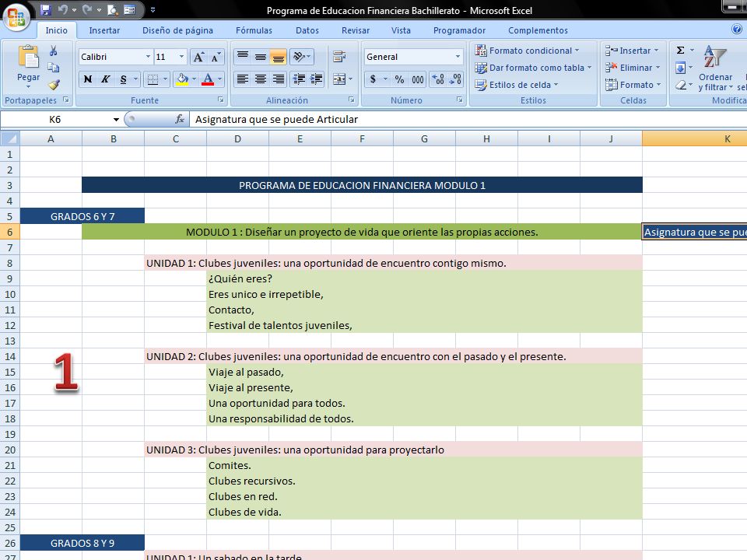Open Insertar cells dropdown

[632, 51]
